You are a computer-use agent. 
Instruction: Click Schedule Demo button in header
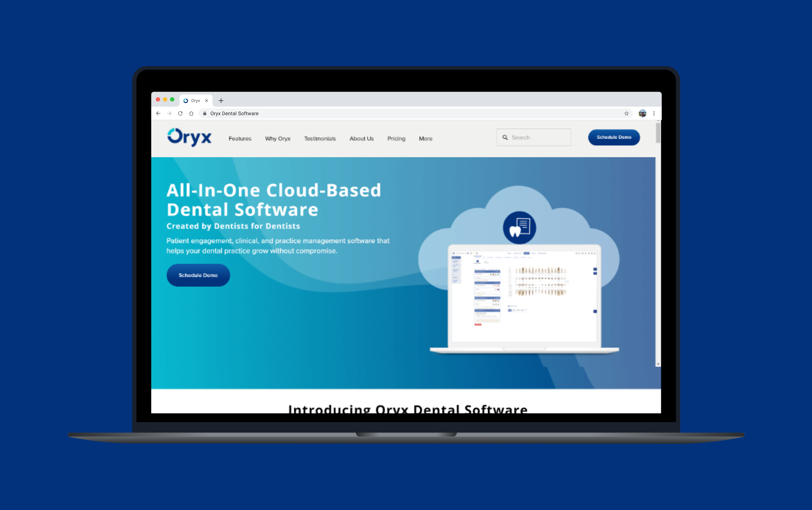(x=614, y=137)
